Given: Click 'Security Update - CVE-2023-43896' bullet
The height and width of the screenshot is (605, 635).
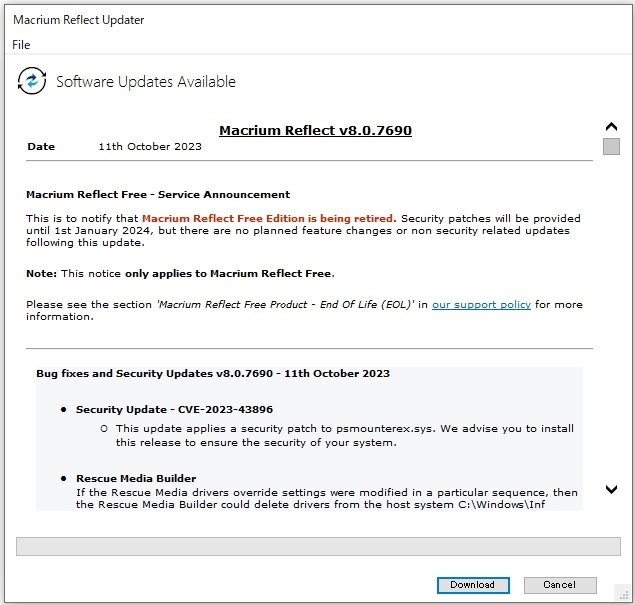Looking at the screenshot, I should point(174,409).
